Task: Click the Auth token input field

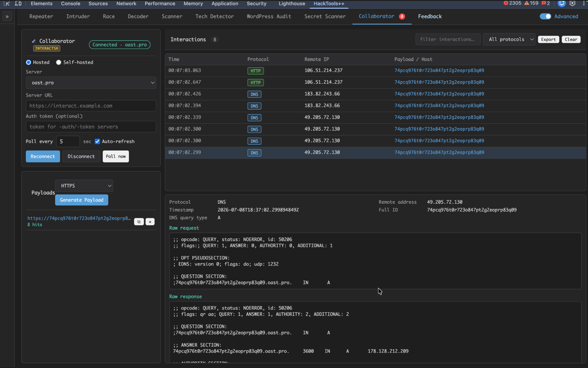Action: click(91, 126)
